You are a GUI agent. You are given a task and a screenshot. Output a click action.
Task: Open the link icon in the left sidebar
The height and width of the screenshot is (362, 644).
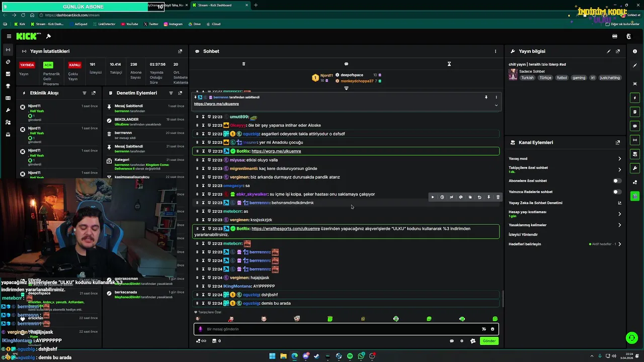[8, 62]
